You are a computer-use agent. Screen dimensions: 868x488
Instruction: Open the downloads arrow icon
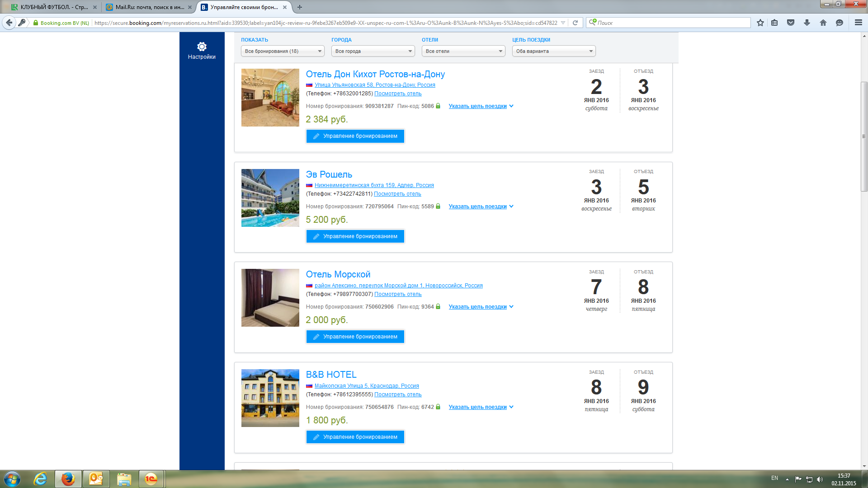pyautogui.click(x=807, y=23)
